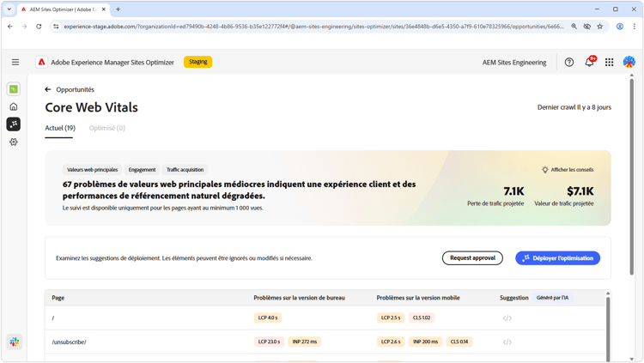Bookmark this page with the star icon

(x=600, y=27)
